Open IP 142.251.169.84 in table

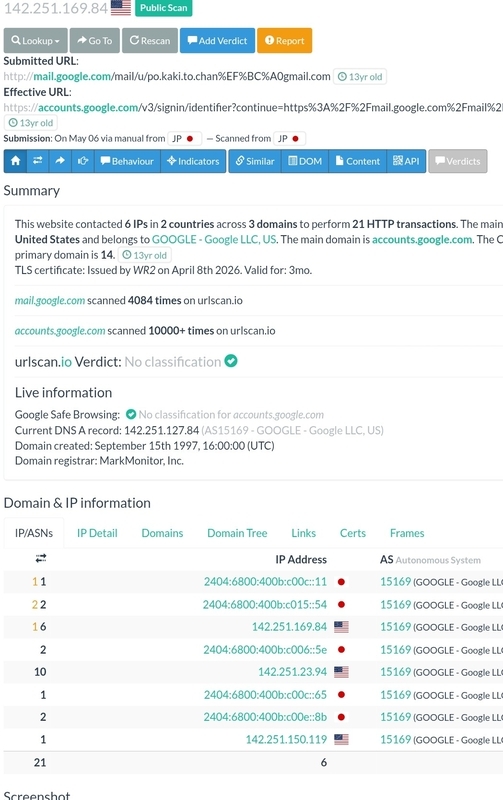(x=289, y=627)
